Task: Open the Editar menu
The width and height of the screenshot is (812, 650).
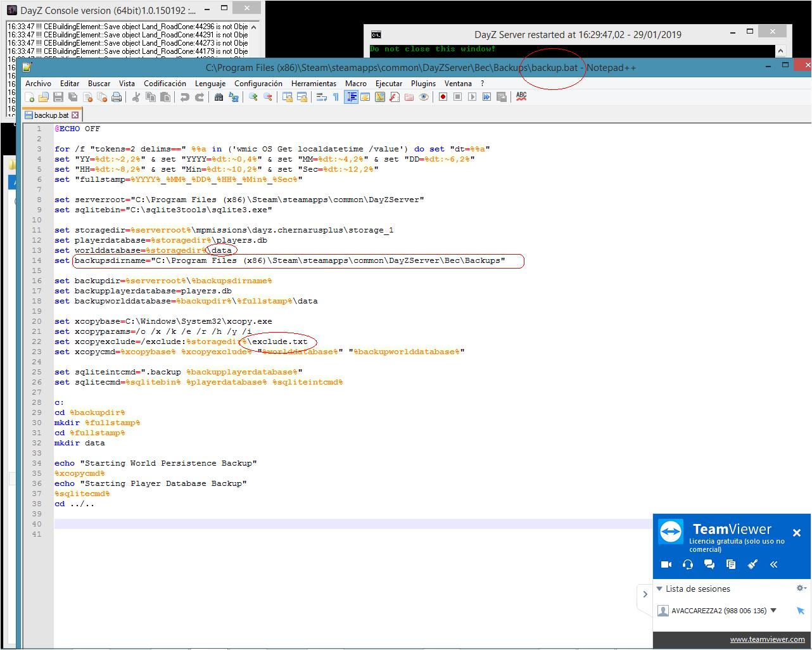Action: click(x=70, y=84)
